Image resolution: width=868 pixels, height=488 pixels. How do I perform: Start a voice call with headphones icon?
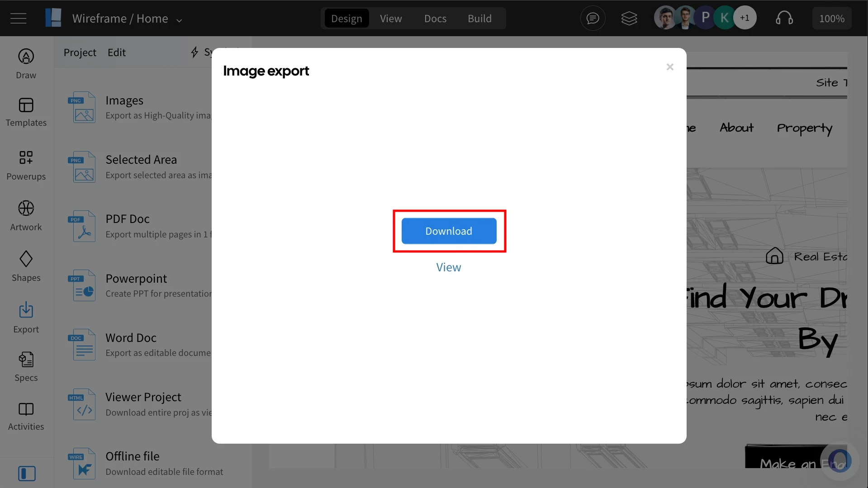pos(785,18)
